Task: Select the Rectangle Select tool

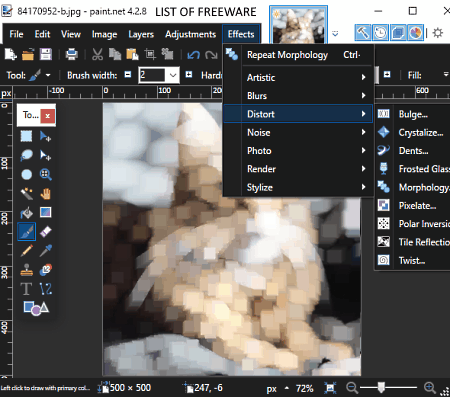Action: tap(26, 136)
